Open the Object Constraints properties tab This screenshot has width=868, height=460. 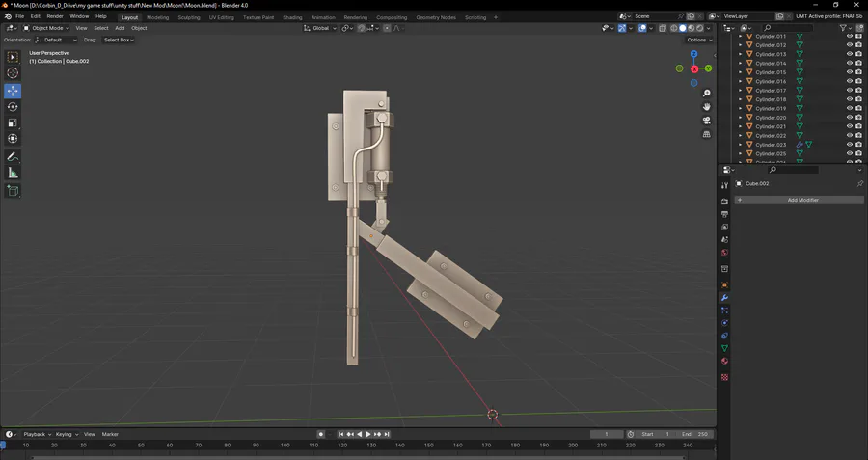[724, 336]
